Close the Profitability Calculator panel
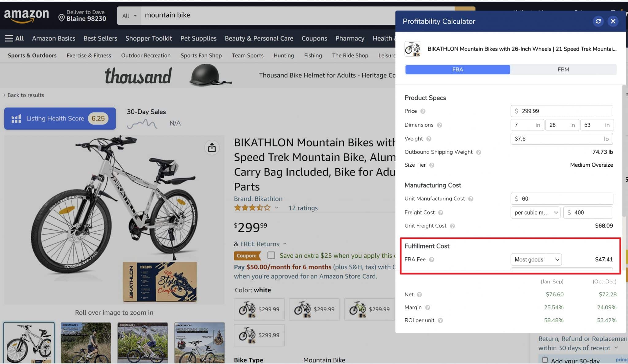Screen dimensions: 628x364 (613, 21)
